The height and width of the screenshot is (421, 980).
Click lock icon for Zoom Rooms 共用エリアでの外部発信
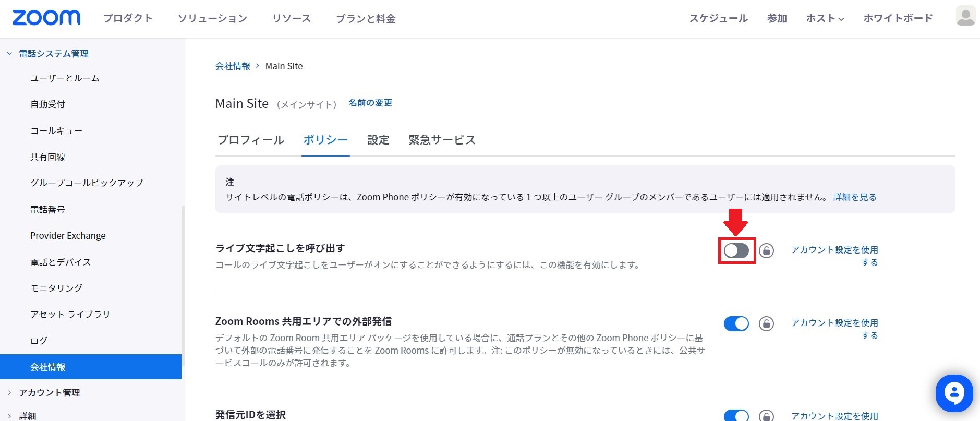[x=766, y=324]
